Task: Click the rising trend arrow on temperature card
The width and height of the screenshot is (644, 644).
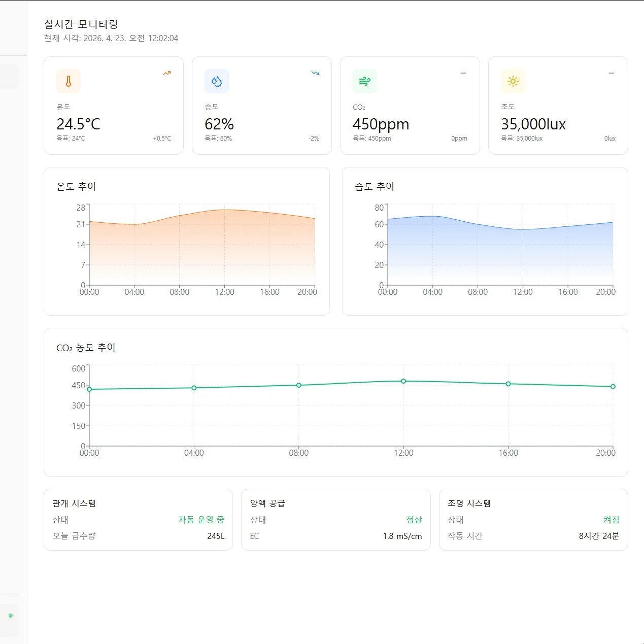Action: coord(167,73)
